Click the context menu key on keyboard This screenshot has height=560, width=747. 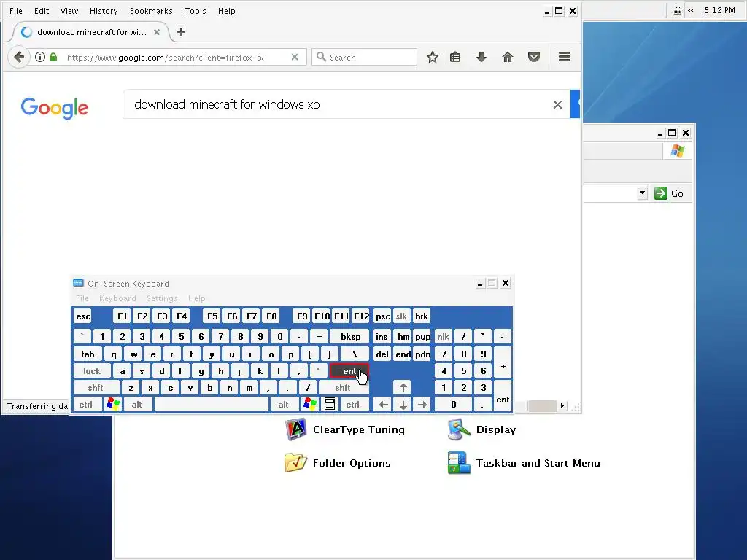[x=329, y=404]
